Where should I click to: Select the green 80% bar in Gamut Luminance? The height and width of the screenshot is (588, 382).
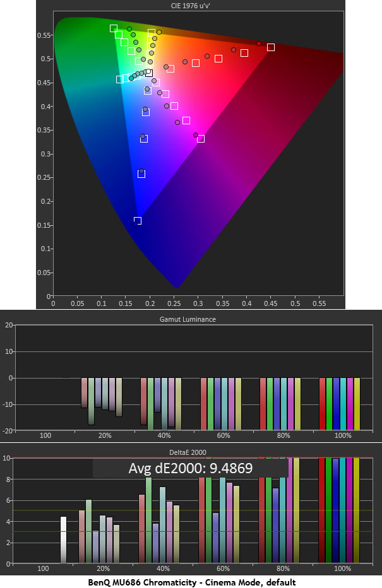[x=270, y=404]
